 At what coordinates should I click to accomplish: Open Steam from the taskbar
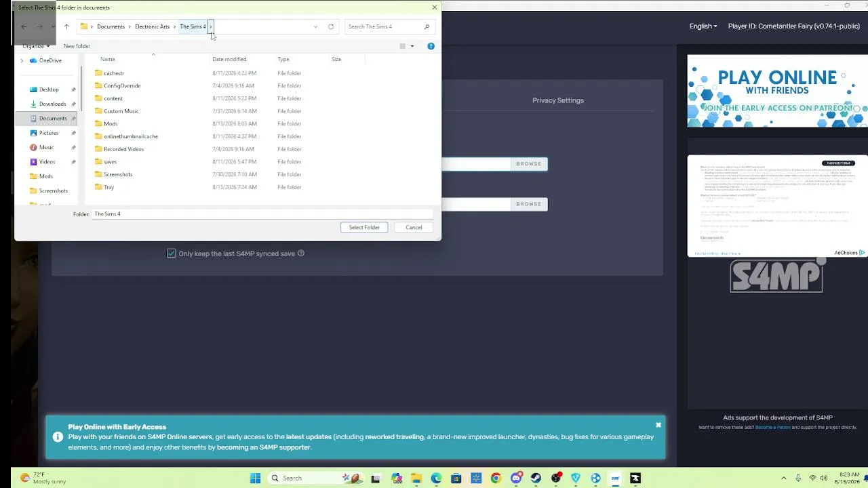tap(536, 479)
